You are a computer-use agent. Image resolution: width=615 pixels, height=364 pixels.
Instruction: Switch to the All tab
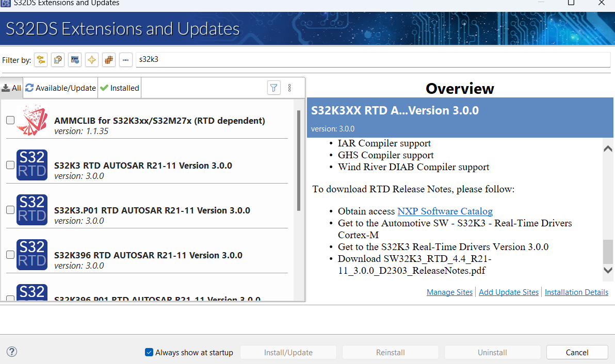12,88
